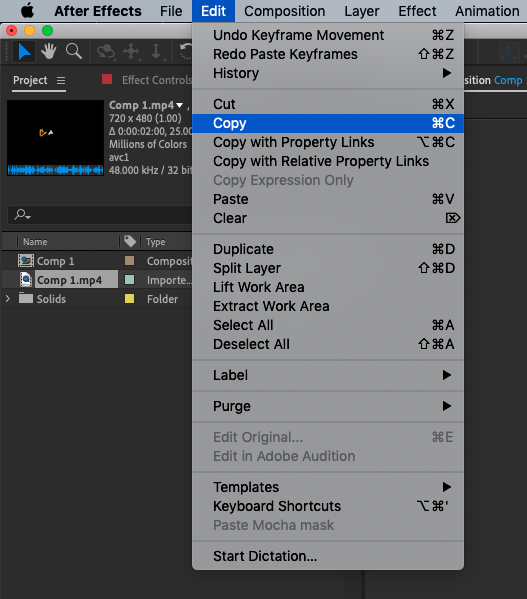Select the Selection arrow tool

[x=24, y=52]
